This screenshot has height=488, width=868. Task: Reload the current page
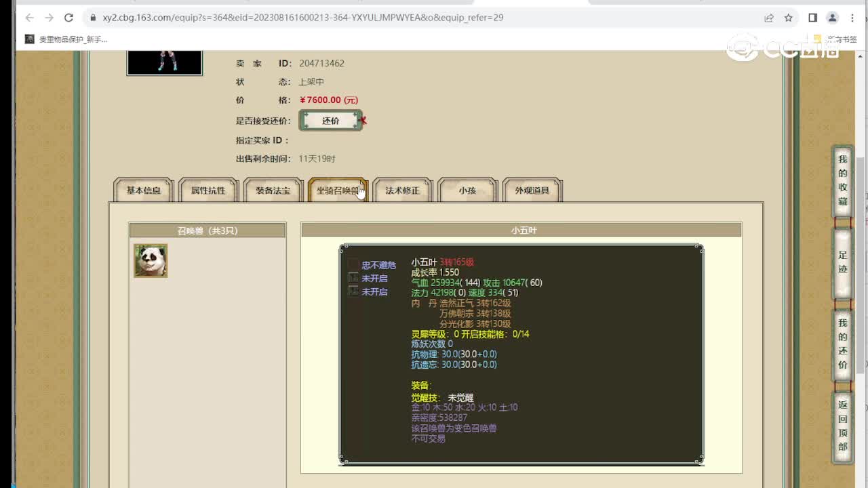pyautogui.click(x=68, y=18)
